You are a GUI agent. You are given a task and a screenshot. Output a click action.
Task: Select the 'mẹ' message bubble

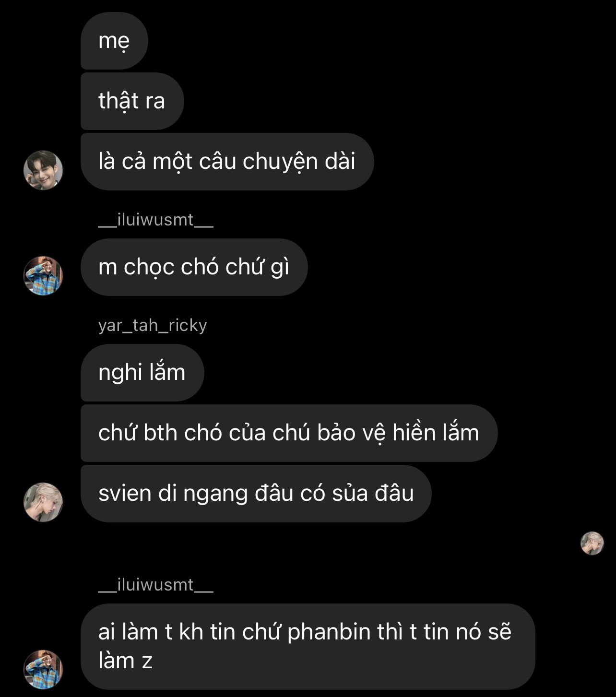(x=114, y=41)
